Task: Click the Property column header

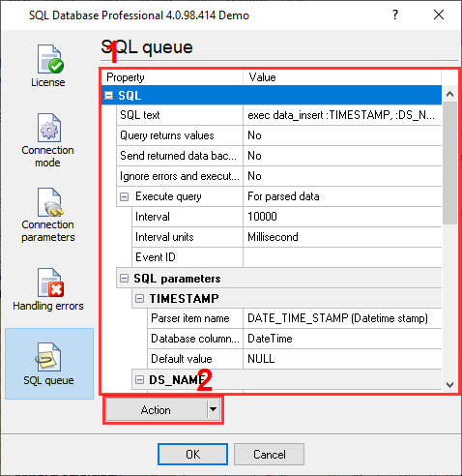Action: pyautogui.click(x=172, y=77)
